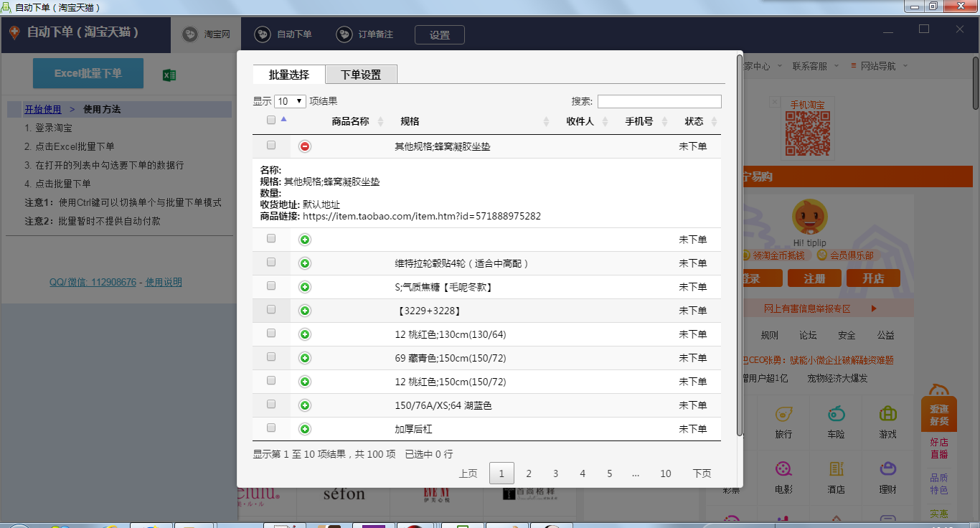The height and width of the screenshot is (528, 980).
Task: Expand the 150/76A/XS;64 湖蓝色 row
Action: coord(305,405)
